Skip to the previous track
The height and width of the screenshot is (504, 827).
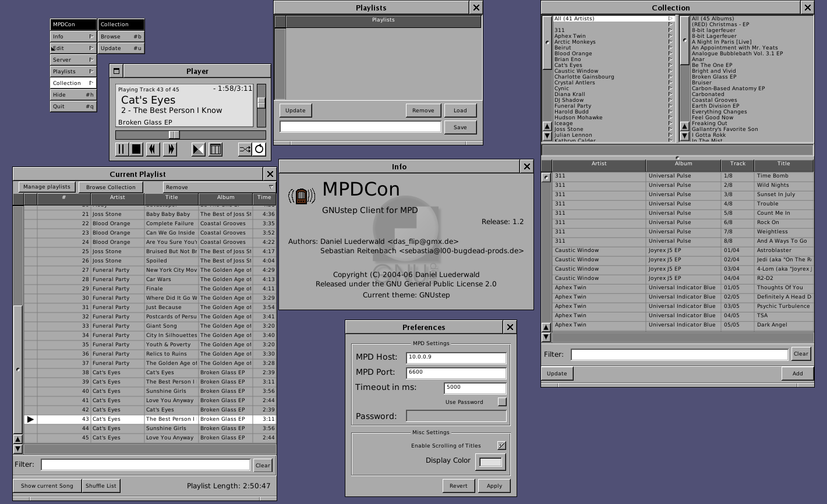click(x=153, y=150)
